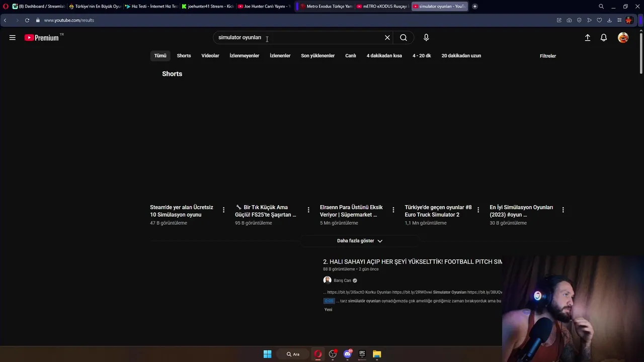Open the Opera menu logo
644x362 pixels.
pos(6,7)
